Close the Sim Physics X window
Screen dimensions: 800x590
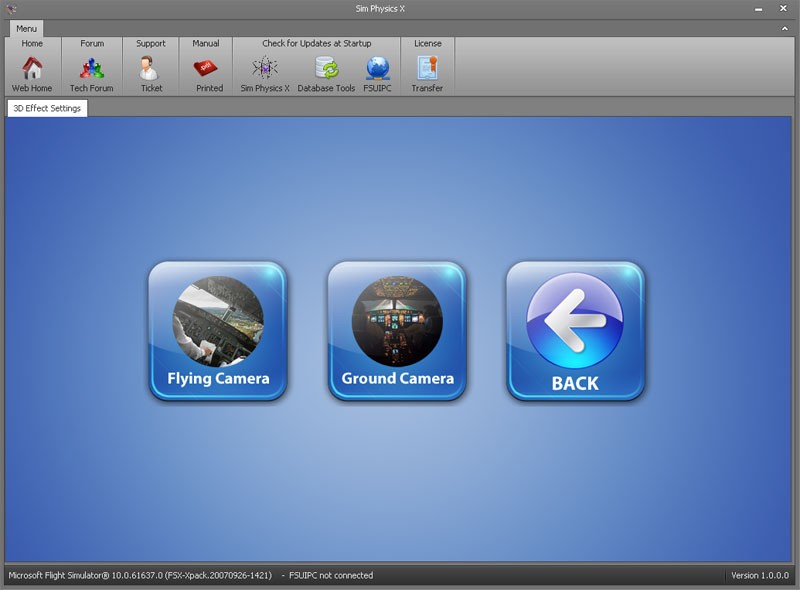(x=783, y=8)
